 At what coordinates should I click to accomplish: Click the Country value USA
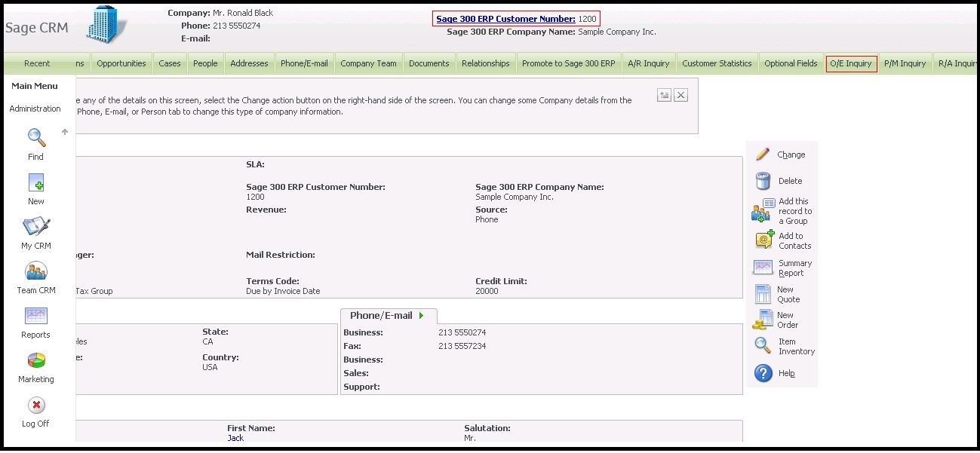pyautogui.click(x=210, y=367)
